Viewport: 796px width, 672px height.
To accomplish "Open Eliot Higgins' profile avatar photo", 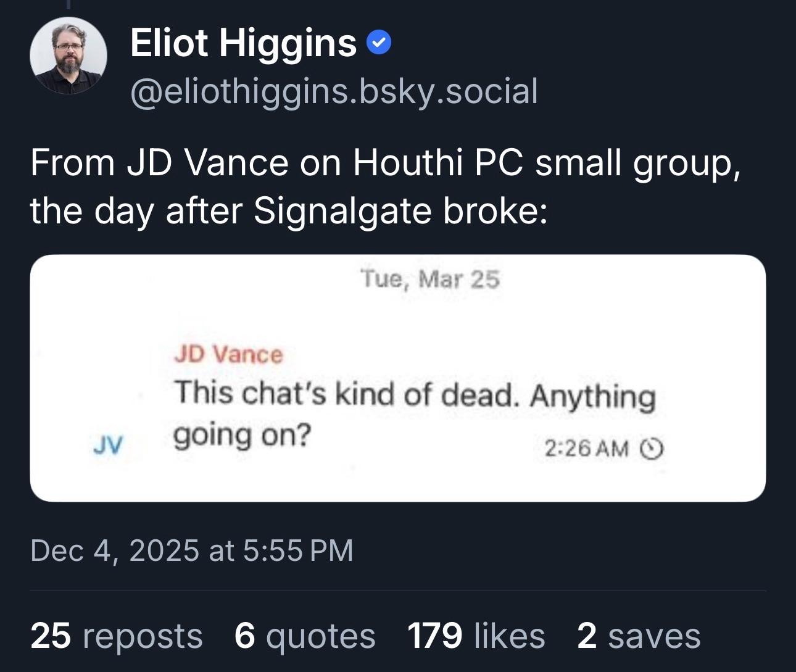I will 68,56.
